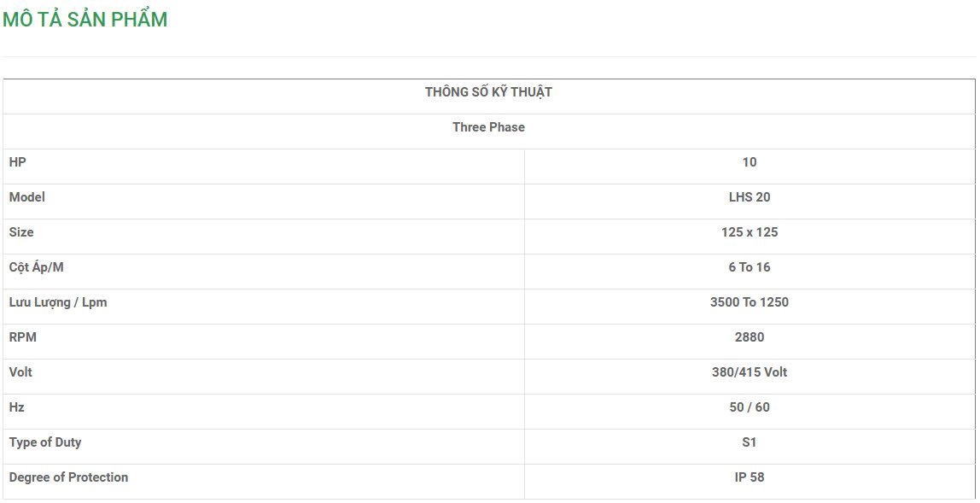Select the Cột Áp/M label
This screenshot has width=980, height=503.
pyautogui.click(x=37, y=267)
